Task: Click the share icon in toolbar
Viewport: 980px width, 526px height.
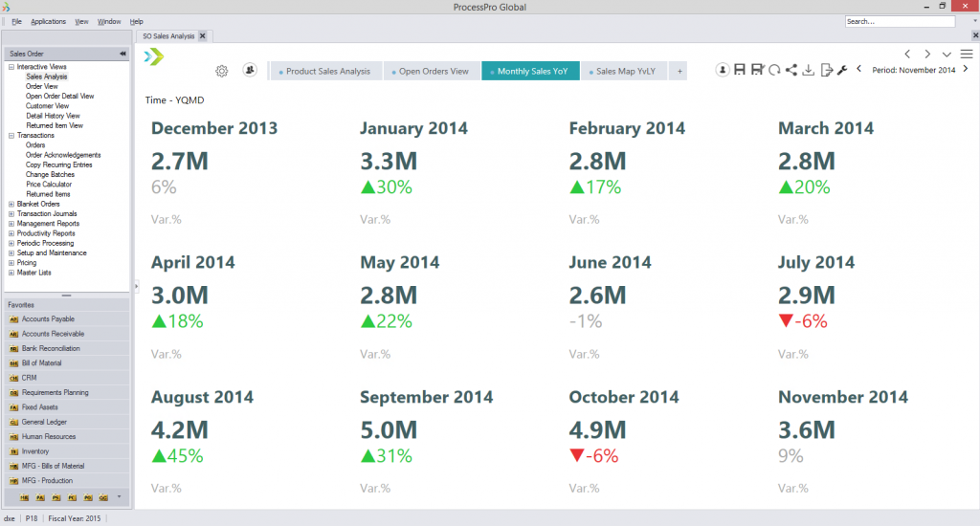Action: pyautogui.click(x=791, y=70)
